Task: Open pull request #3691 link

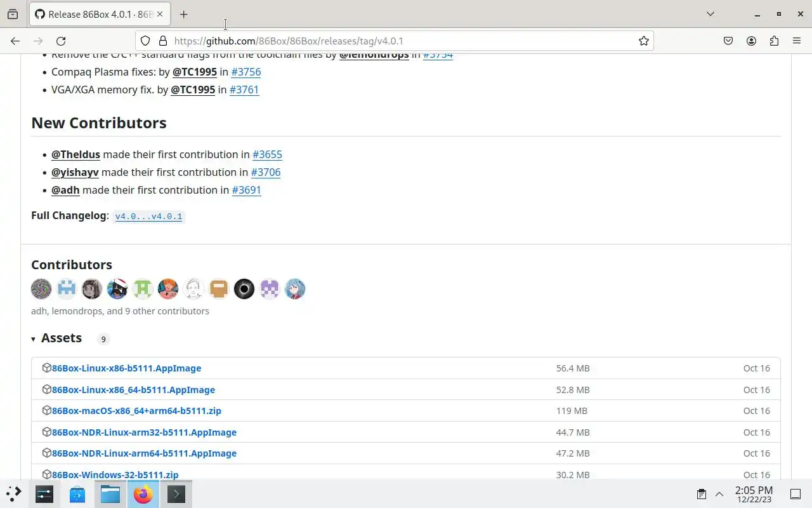Action: coord(247,190)
